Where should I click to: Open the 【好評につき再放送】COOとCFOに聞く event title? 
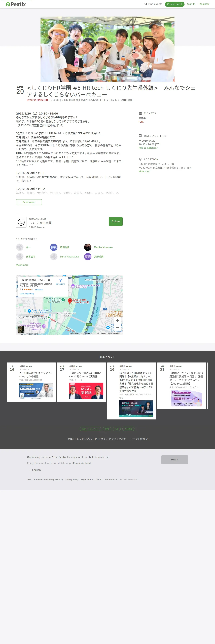click(85, 374)
